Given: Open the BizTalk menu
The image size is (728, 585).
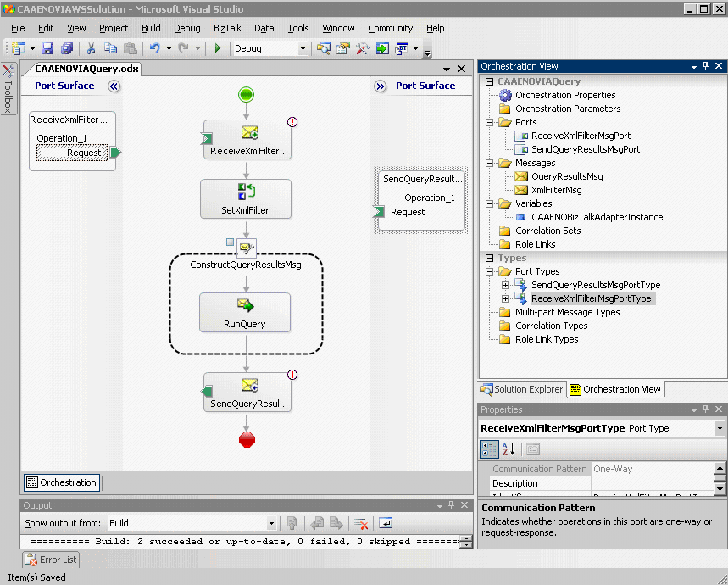Looking at the screenshot, I should click(x=227, y=28).
